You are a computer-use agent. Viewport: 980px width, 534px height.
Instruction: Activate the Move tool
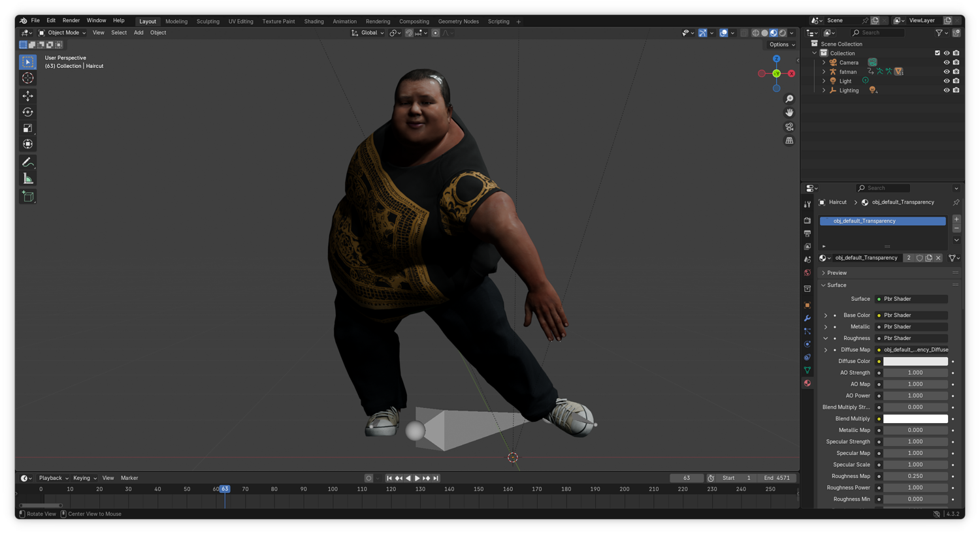point(27,96)
